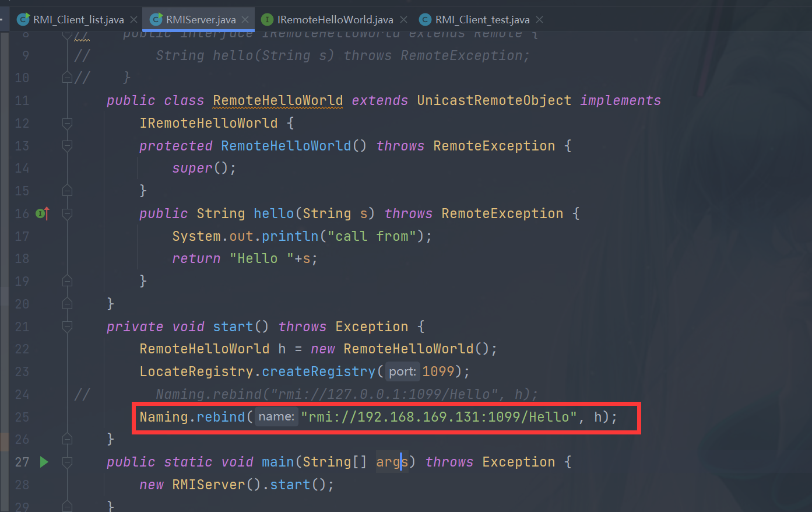
Task: Select the RMIServer.java editor tab
Action: (201, 20)
